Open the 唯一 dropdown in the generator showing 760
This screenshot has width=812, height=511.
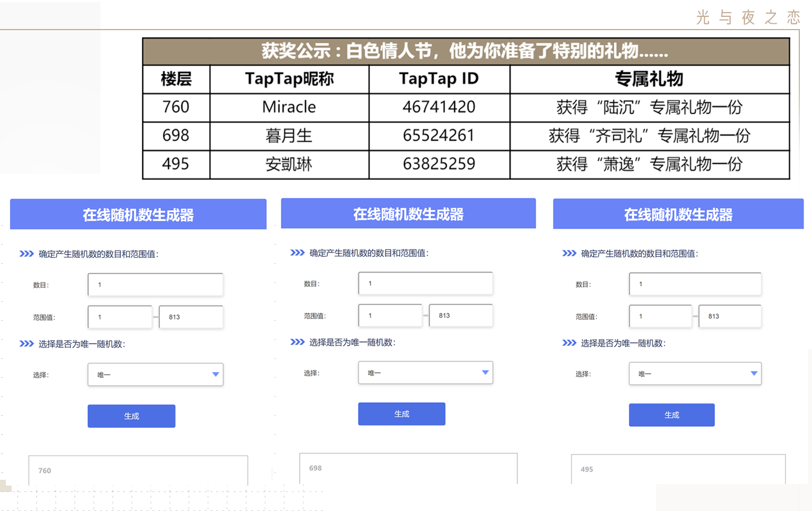tap(155, 375)
